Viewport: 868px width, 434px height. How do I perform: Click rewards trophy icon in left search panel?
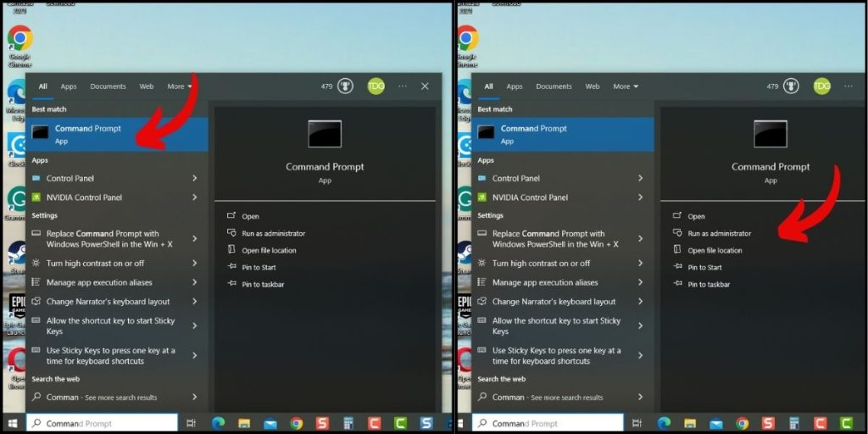pos(345,86)
